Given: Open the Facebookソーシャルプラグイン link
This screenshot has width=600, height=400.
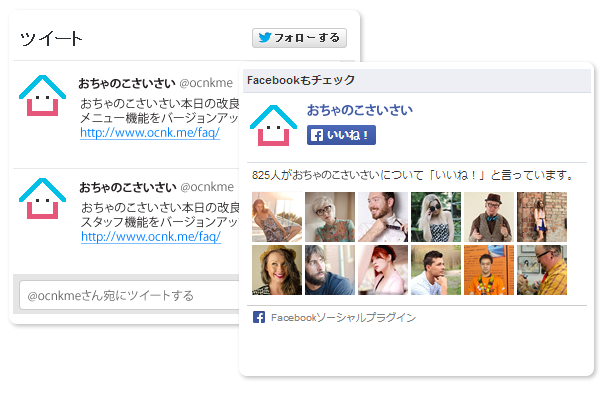Looking at the screenshot, I should click(343, 318).
